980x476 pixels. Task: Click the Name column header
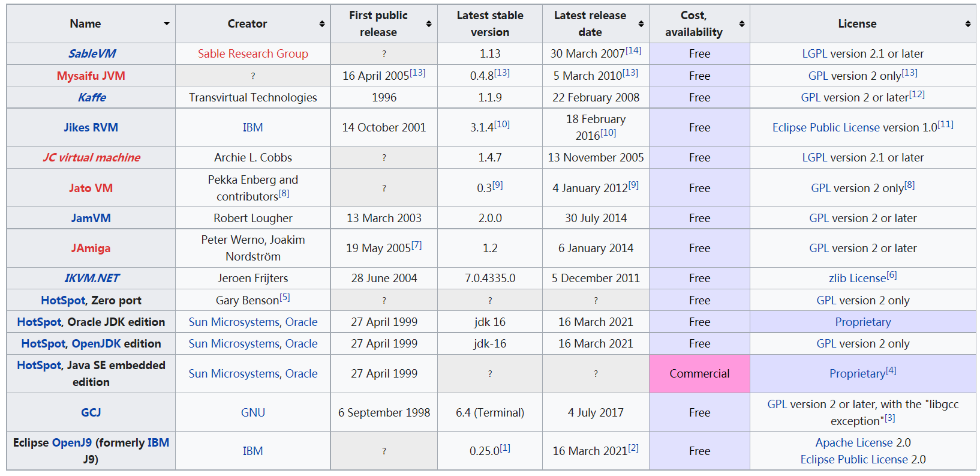coord(91,24)
